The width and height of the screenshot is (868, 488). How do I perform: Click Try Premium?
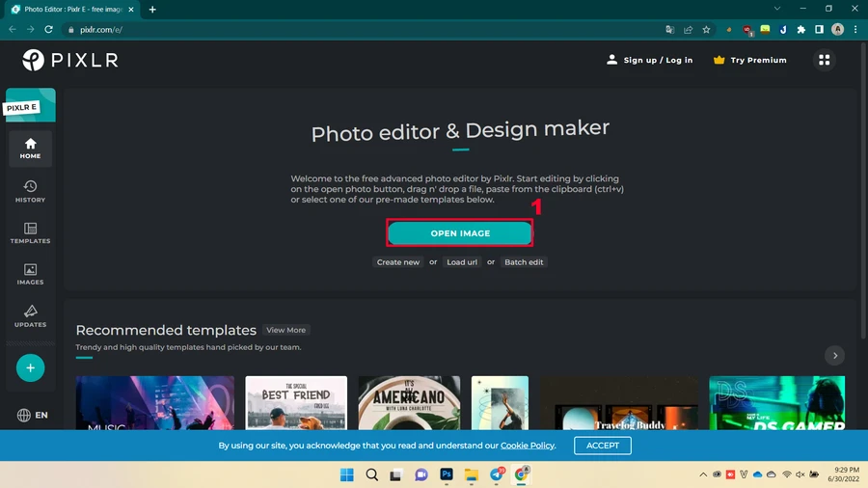tap(750, 60)
